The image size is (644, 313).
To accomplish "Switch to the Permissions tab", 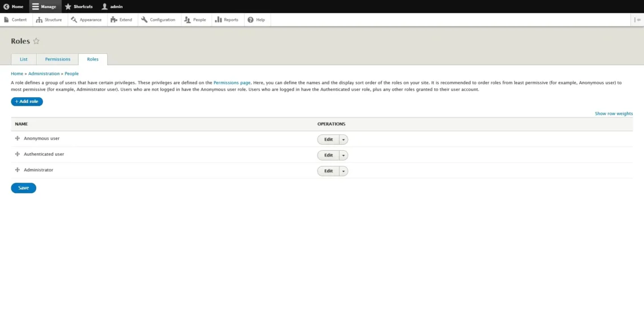I will click(58, 59).
